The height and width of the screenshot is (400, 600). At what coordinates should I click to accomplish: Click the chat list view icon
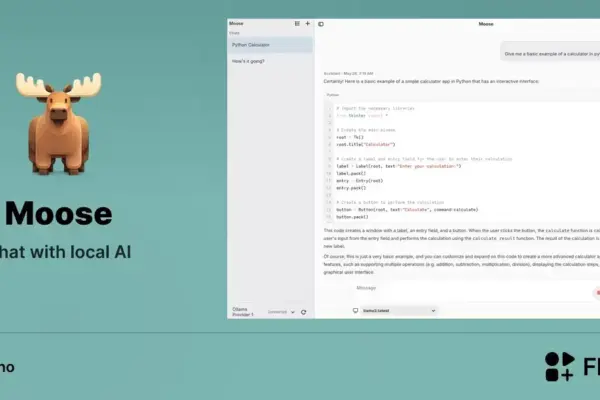pos(297,24)
